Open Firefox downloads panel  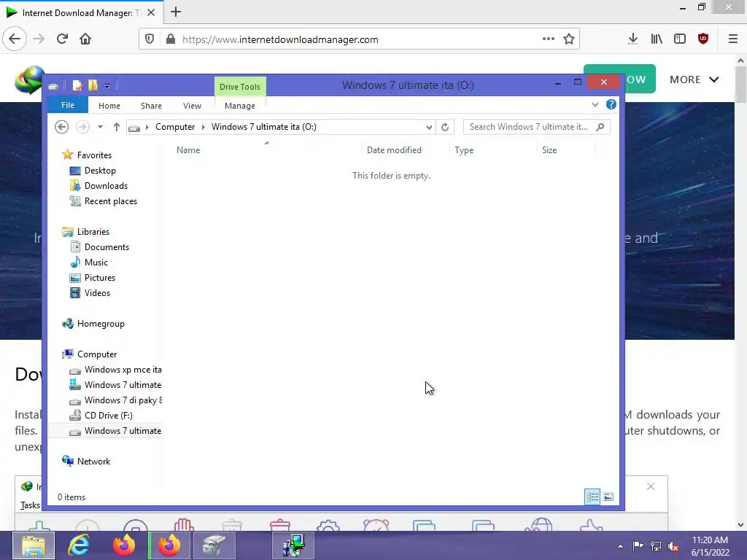click(x=633, y=39)
